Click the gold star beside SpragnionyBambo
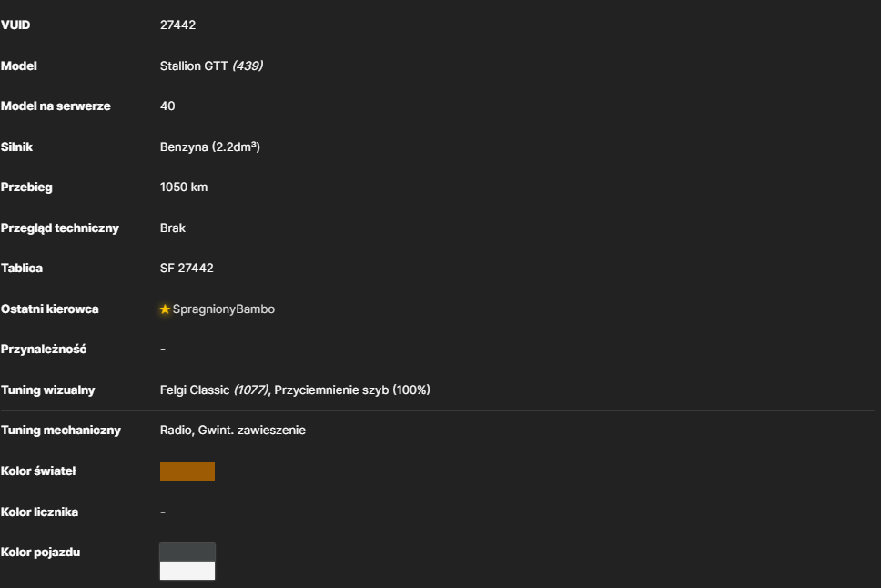 [x=165, y=309]
